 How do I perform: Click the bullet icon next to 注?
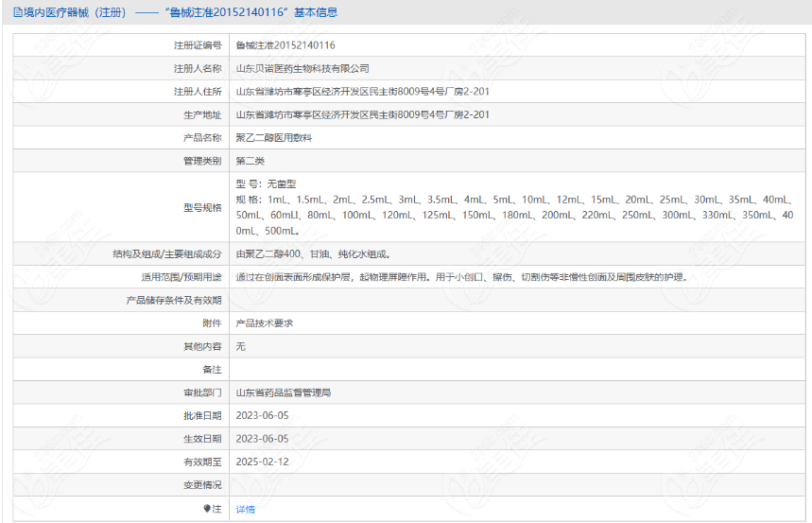(207, 509)
